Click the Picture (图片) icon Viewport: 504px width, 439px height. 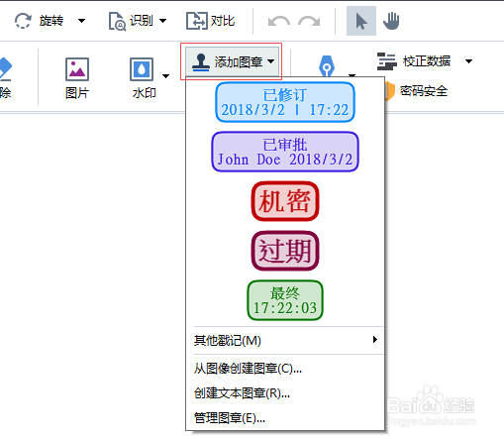[x=77, y=69]
